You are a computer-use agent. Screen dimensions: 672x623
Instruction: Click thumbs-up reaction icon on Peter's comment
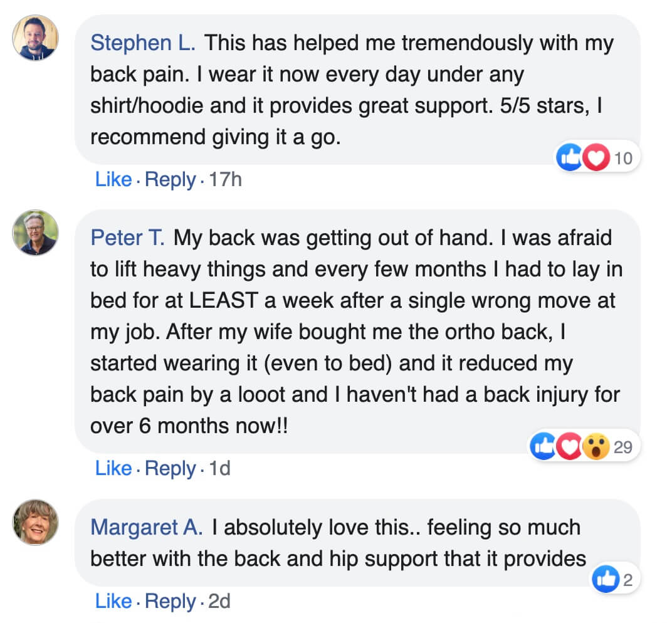[x=543, y=447]
